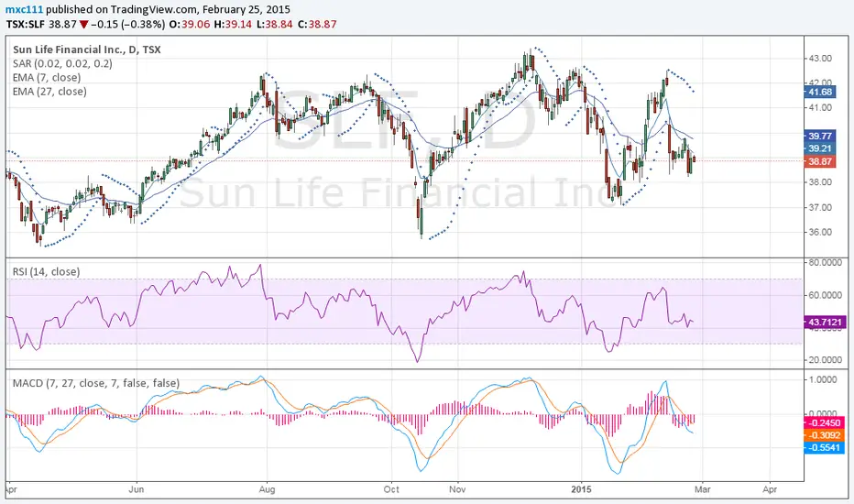Select the TSX:SLF ticker symbol text
The image size is (854, 504).
[x=25, y=24]
